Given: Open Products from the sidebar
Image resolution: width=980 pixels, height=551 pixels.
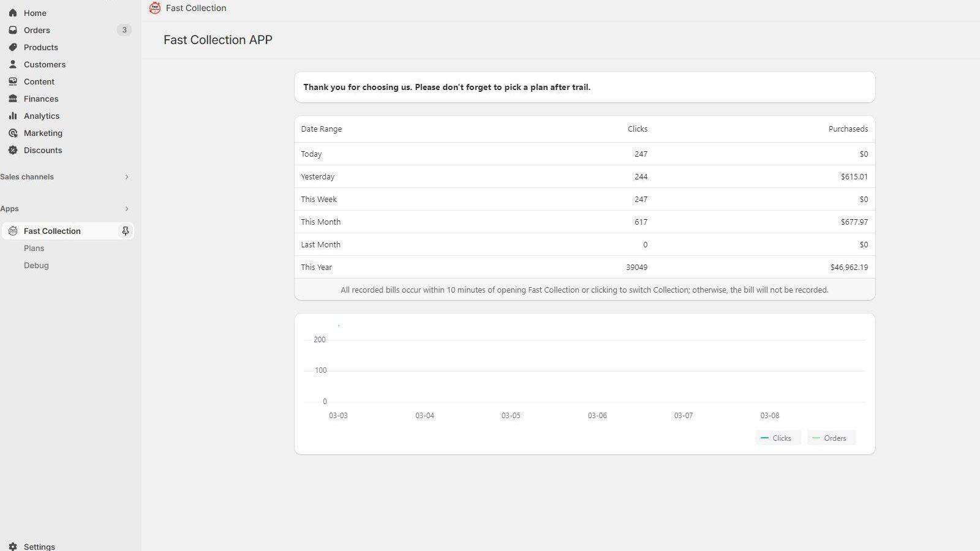Looking at the screenshot, I should pos(13,47).
